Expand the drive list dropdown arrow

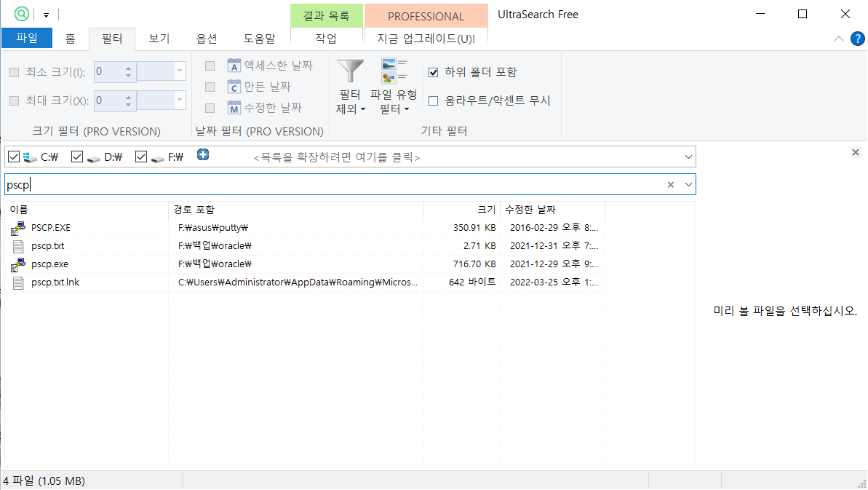688,157
